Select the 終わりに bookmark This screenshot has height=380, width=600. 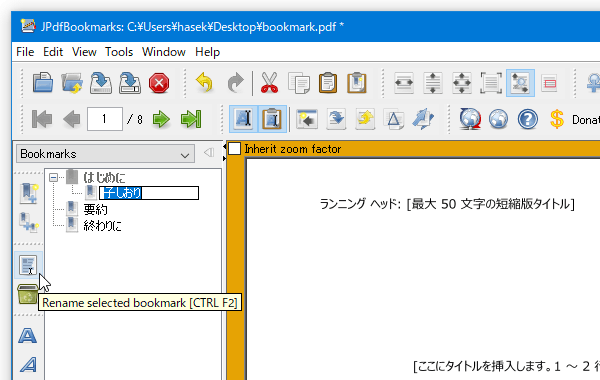[103, 226]
